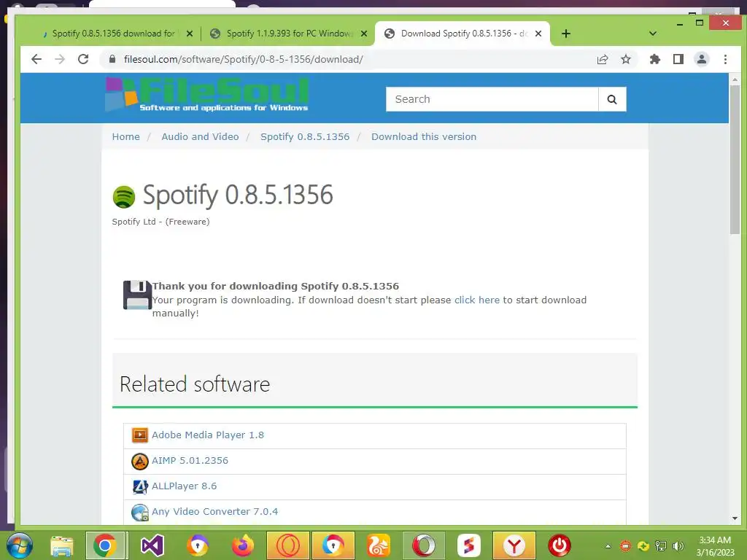Launch Visual Studio from the taskbar
Image resolution: width=747 pixels, height=560 pixels.
152,545
